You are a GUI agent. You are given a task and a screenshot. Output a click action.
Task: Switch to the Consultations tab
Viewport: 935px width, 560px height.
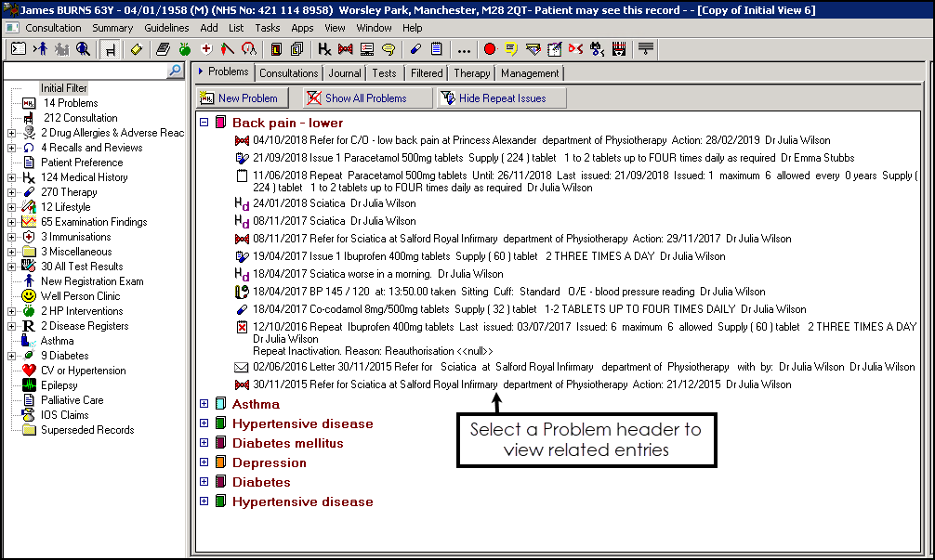click(288, 73)
